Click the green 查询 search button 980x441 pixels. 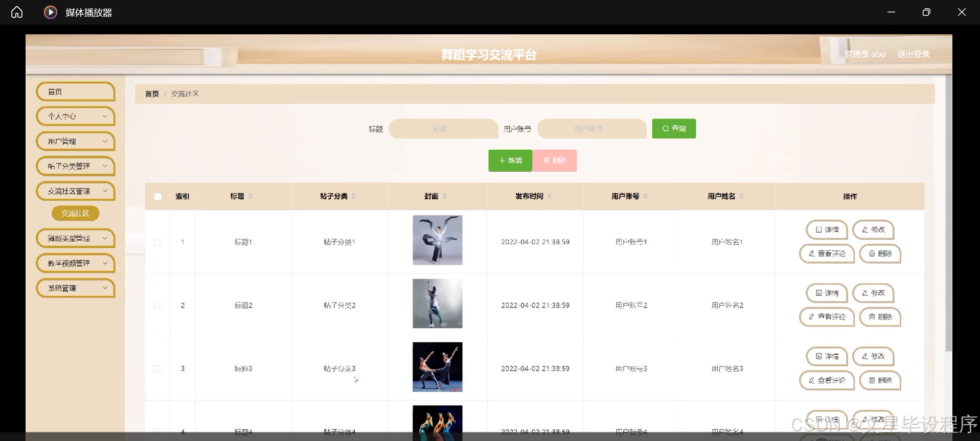(674, 129)
